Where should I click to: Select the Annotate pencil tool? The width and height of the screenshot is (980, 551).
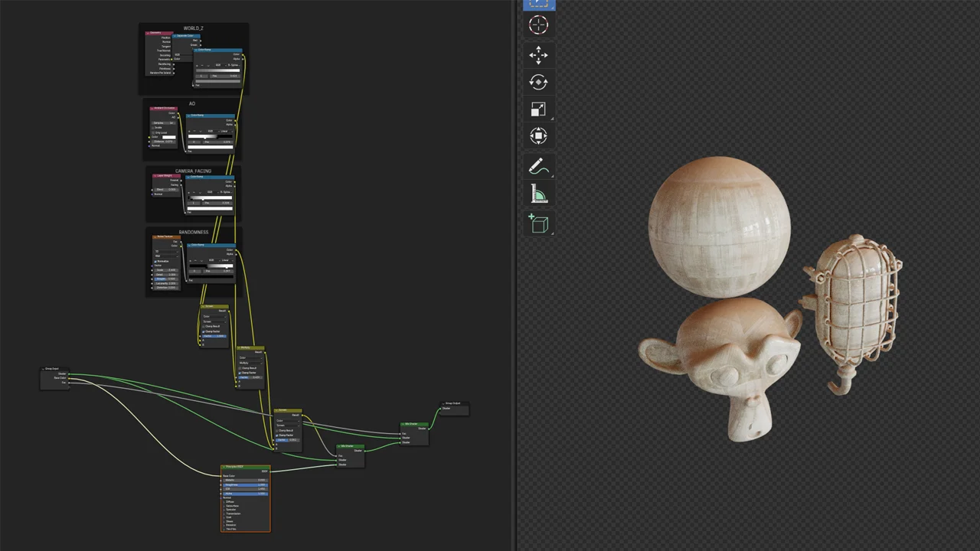(538, 166)
